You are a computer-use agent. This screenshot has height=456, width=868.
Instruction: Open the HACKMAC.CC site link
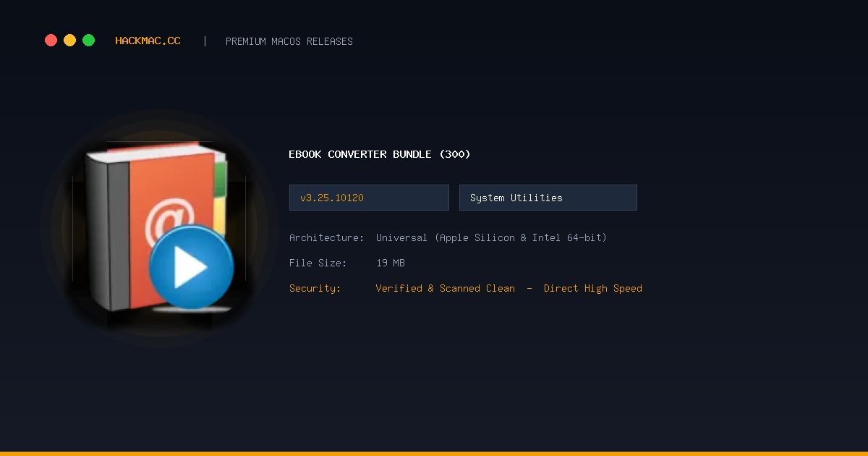pos(148,41)
